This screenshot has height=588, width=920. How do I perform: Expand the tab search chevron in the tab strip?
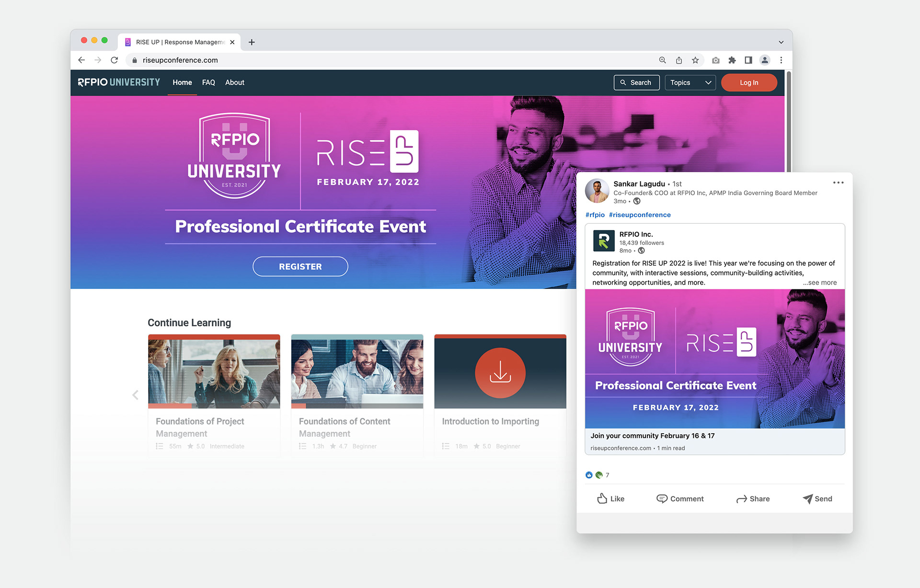[x=781, y=42]
